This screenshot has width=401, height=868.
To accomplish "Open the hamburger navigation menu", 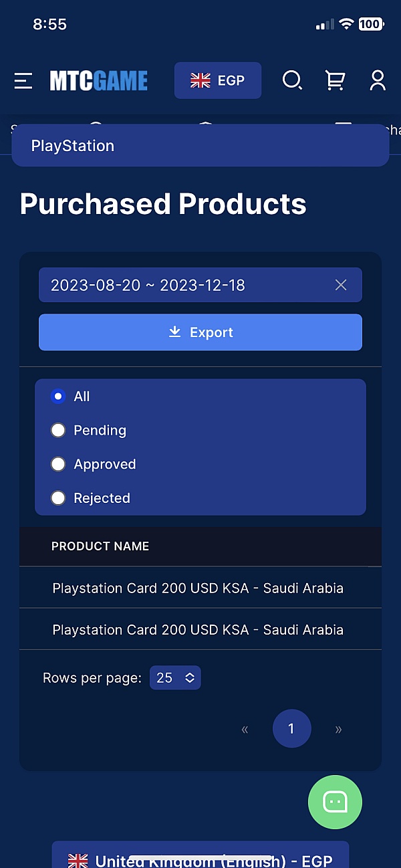I will pos(23,81).
